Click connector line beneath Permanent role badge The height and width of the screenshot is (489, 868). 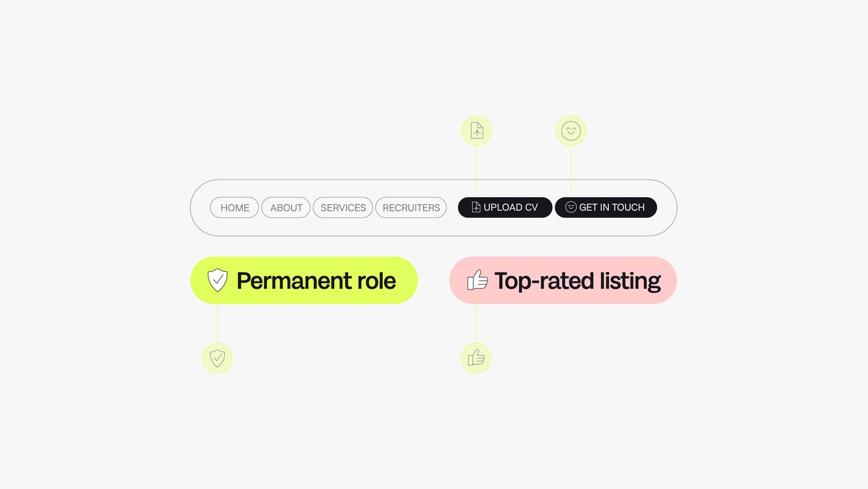coord(217,323)
